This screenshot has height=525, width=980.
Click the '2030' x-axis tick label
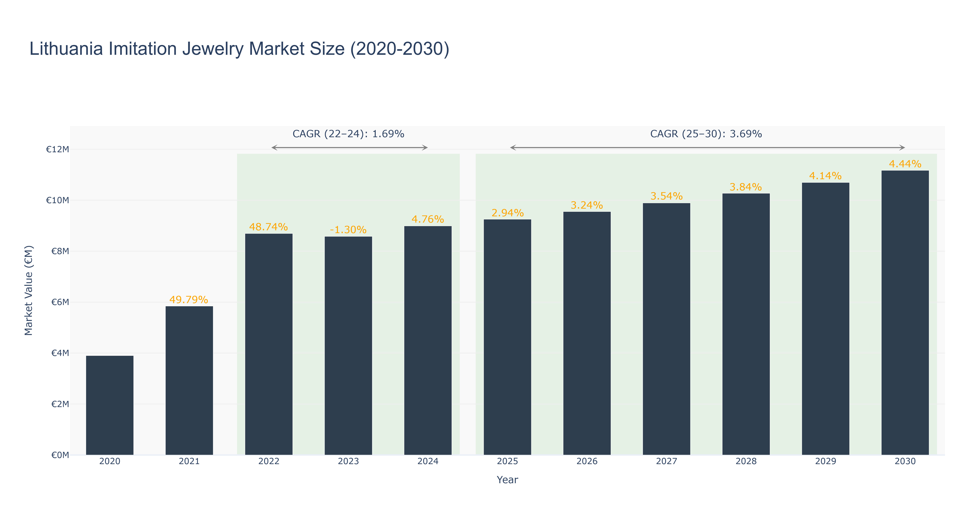pyautogui.click(x=905, y=461)
